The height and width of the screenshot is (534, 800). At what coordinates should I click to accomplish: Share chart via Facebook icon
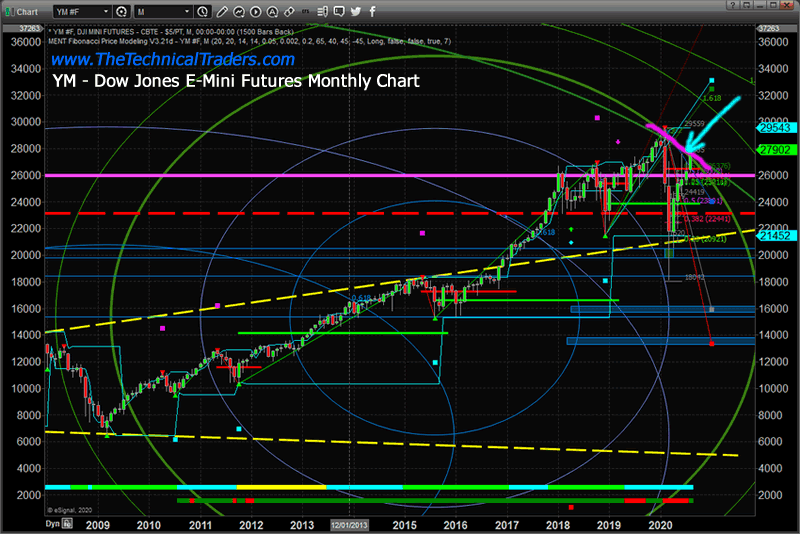point(372,11)
